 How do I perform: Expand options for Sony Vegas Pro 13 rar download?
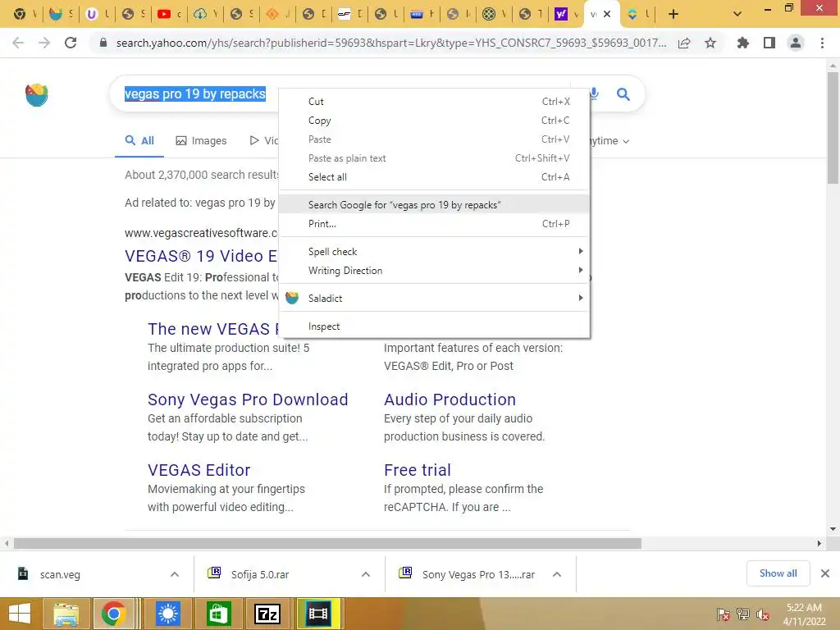(x=557, y=574)
